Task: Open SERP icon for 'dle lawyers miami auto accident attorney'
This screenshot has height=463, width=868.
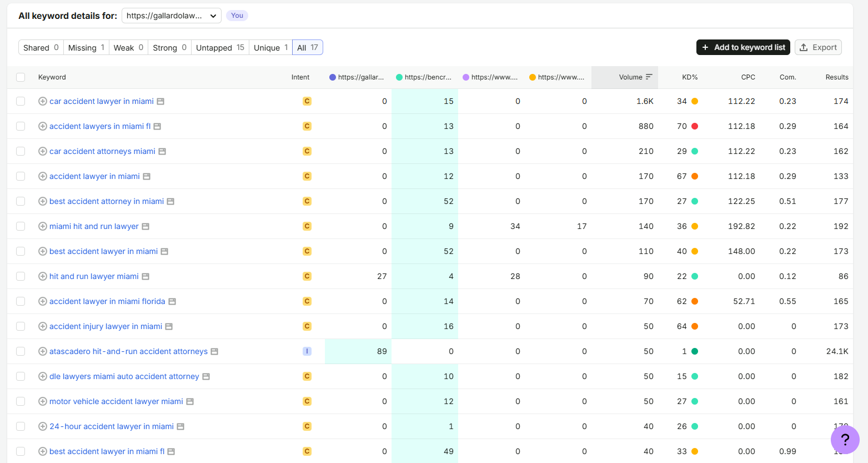Action: pos(206,376)
